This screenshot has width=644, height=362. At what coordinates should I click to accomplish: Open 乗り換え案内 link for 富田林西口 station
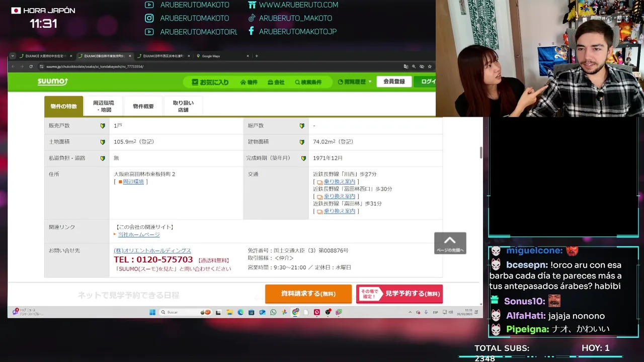tap(340, 196)
